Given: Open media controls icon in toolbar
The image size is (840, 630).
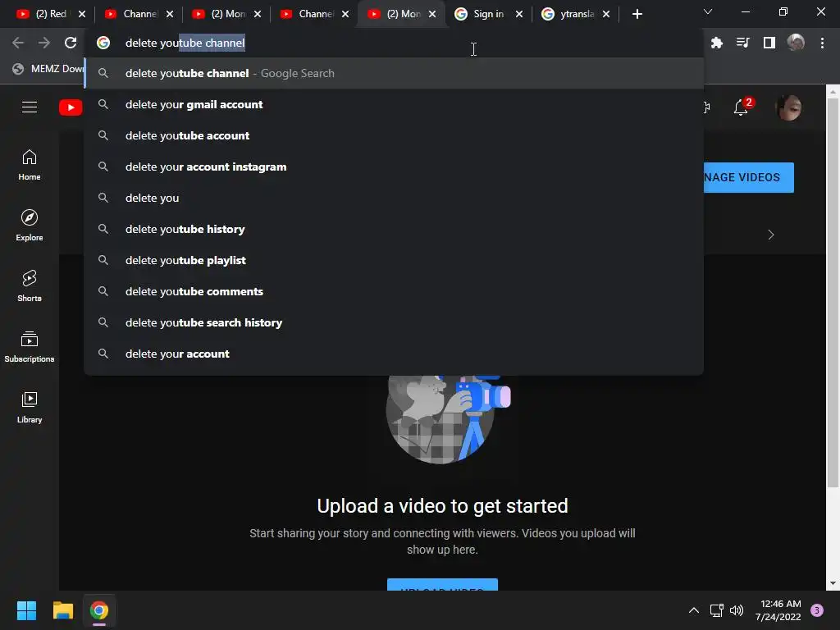Looking at the screenshot, I should click(743, 43).
